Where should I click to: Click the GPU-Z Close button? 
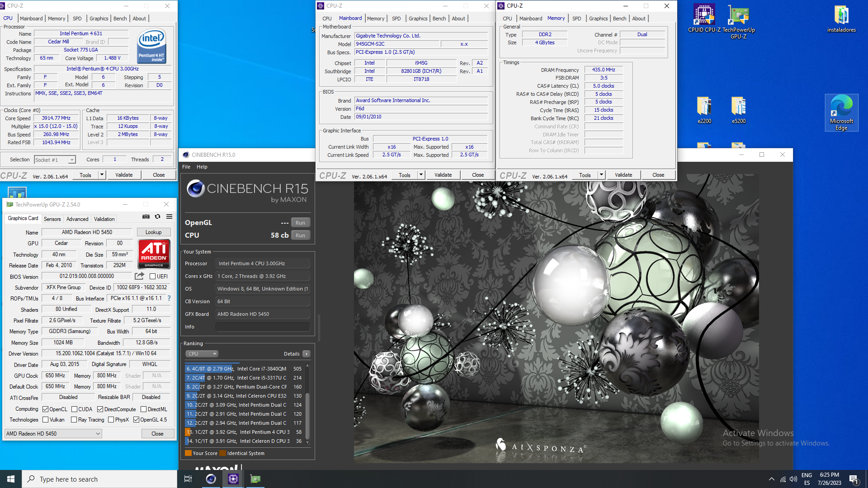coord(157,433)
